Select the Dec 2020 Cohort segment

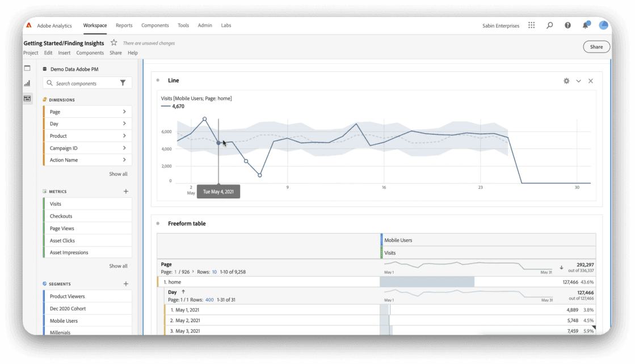87,308
